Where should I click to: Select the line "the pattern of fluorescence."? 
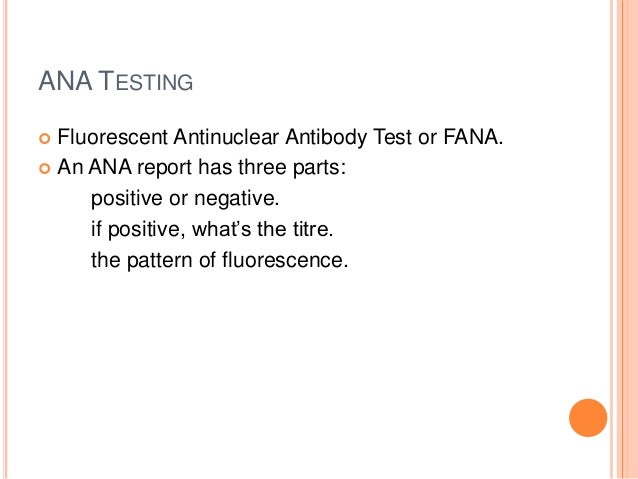(x=219, y=260)
